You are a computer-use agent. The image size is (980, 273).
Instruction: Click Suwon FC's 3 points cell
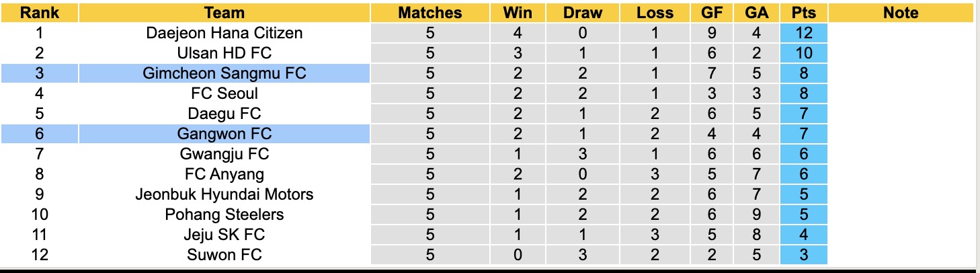point(803,255)
